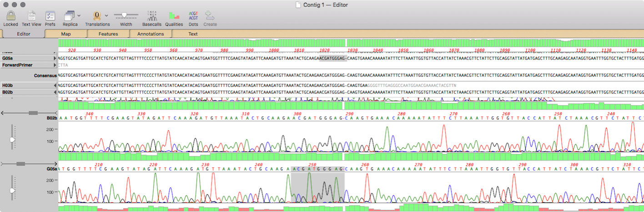Image resolution: width=644 pixels, height=212 pixels.
Task: Click the Replica windows icon
Action: tap(69, 16)
